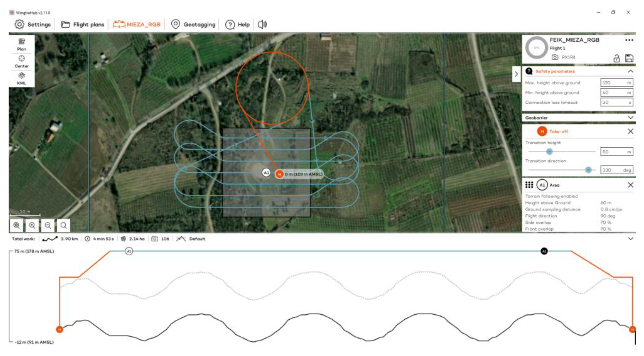This screenshot has height=356, width=644.
Task: Click the Center map icon
Action: [22, 59]
